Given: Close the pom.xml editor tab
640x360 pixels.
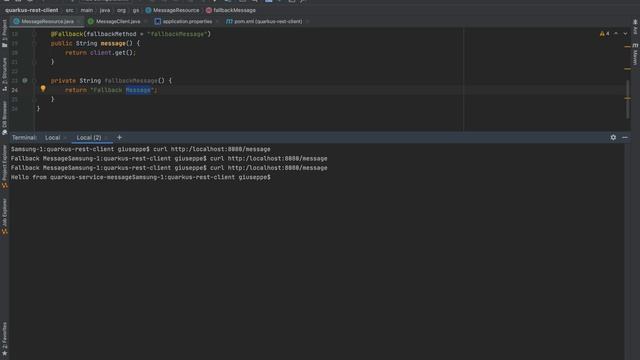Looking at the screenshot, I should coord(307,21).
